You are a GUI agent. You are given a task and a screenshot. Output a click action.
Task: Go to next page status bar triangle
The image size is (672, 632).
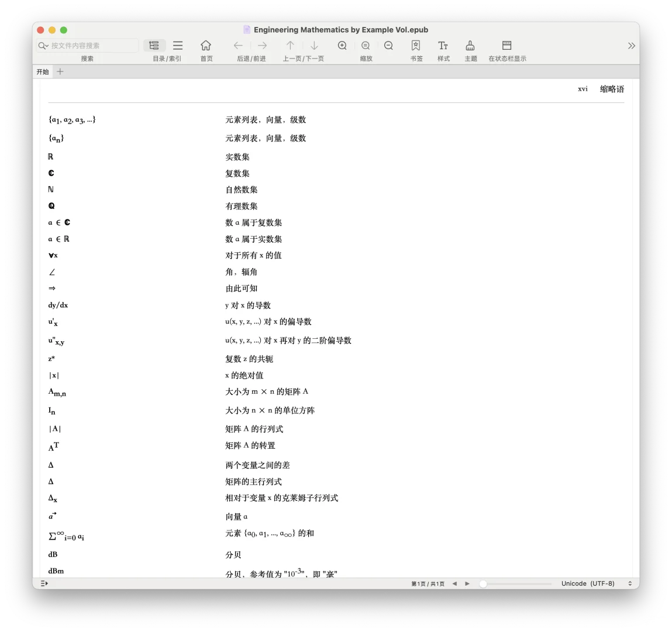[x=467, y=583]
